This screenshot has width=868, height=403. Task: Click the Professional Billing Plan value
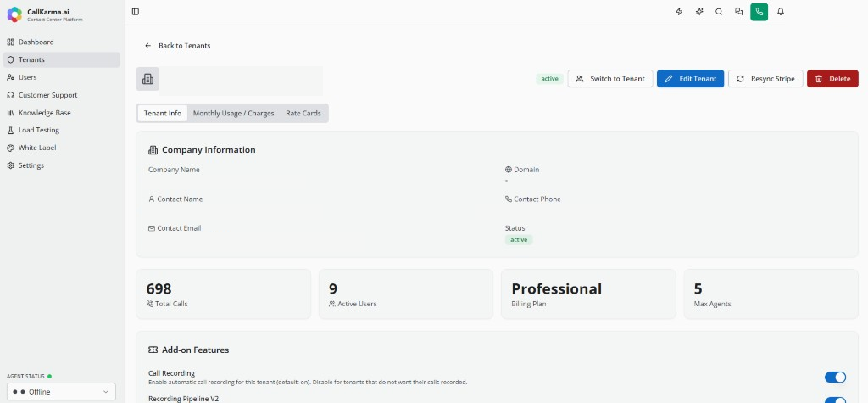(x=556, y=288)
